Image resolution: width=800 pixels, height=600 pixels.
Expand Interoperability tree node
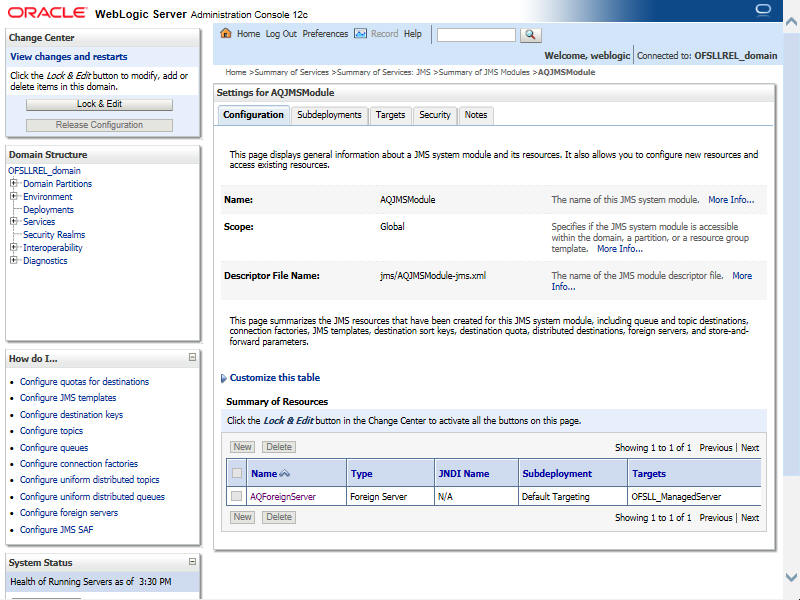[x=14, y=247]
